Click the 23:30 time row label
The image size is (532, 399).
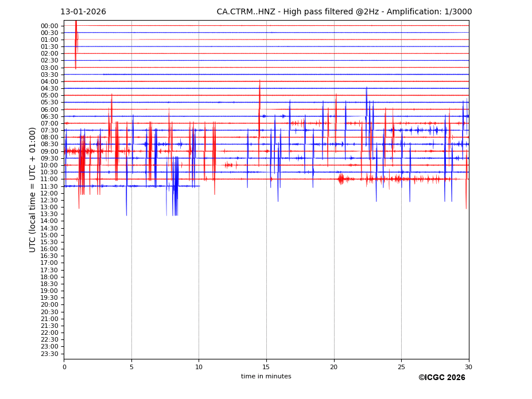(x=49, y=354)
